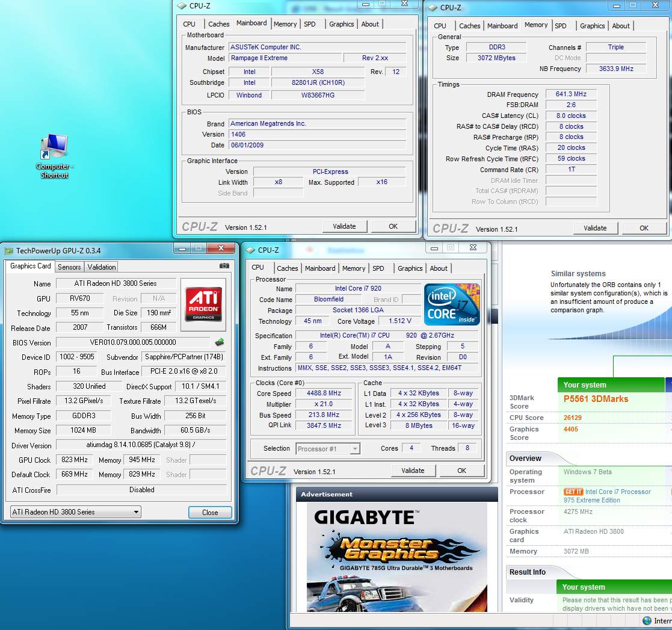Click the Close button in GPU-Z

tap(210, 512)
